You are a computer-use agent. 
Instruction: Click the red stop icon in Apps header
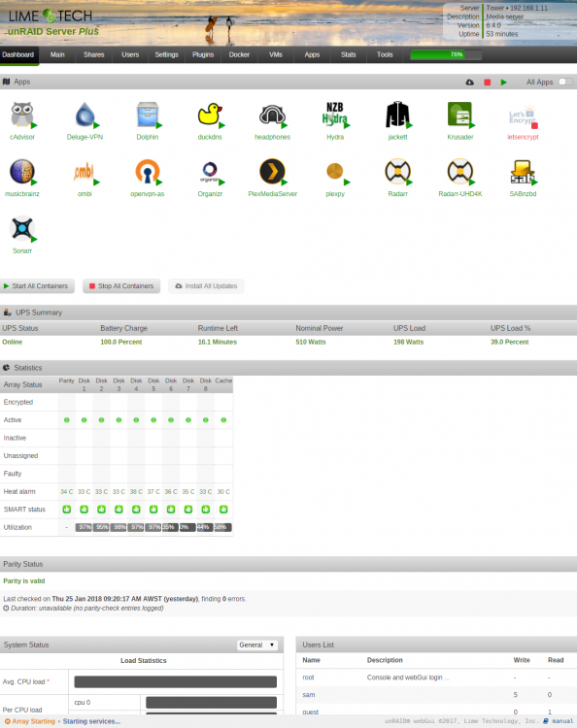pyautogui.click(x=487, y=83)
